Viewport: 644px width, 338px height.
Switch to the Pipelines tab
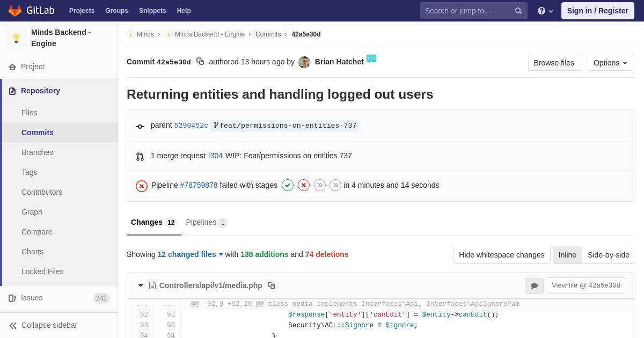[206, 222]
